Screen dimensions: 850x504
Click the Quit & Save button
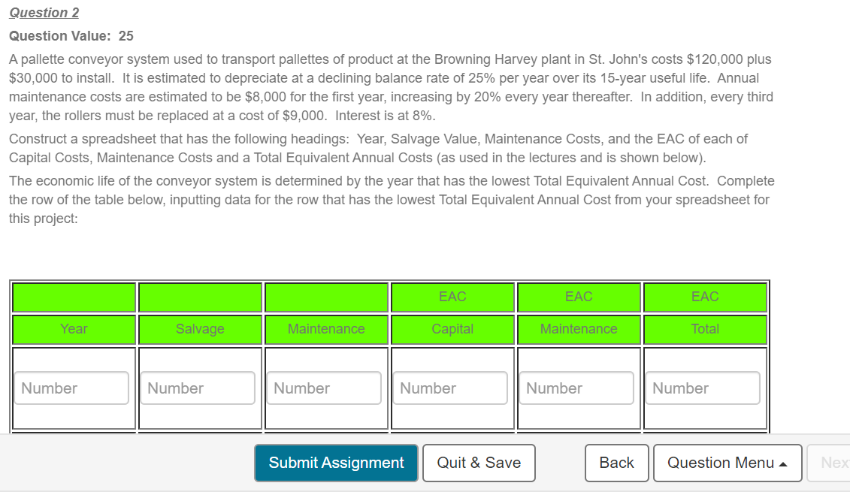[479, 463]
